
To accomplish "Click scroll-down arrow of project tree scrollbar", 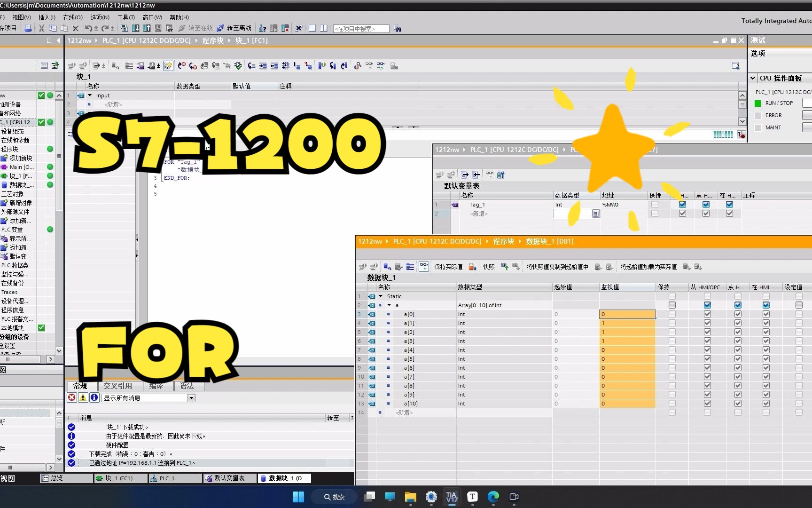I will click(59, 350).
